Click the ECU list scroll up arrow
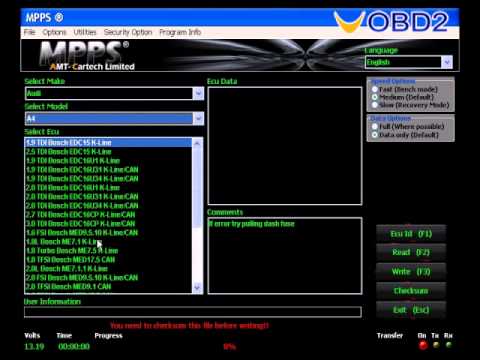 (x=197, y=143)
